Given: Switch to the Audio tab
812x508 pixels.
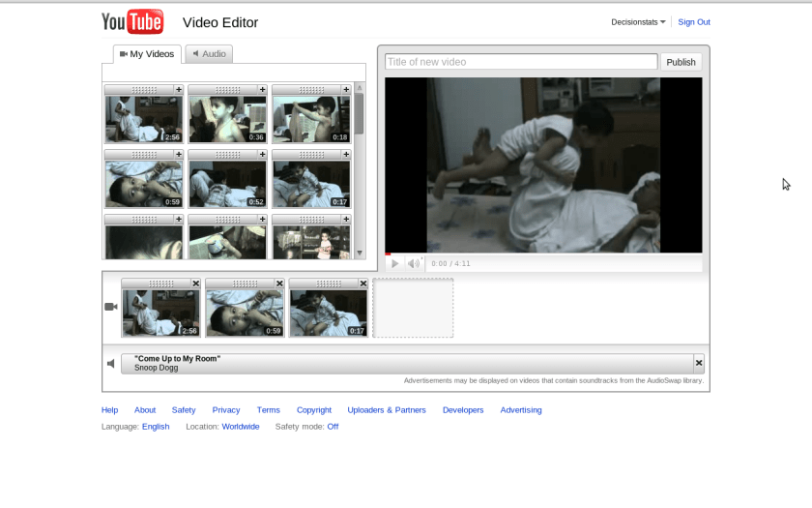Looking at the screenshot, I should click(x=209, y=54).
